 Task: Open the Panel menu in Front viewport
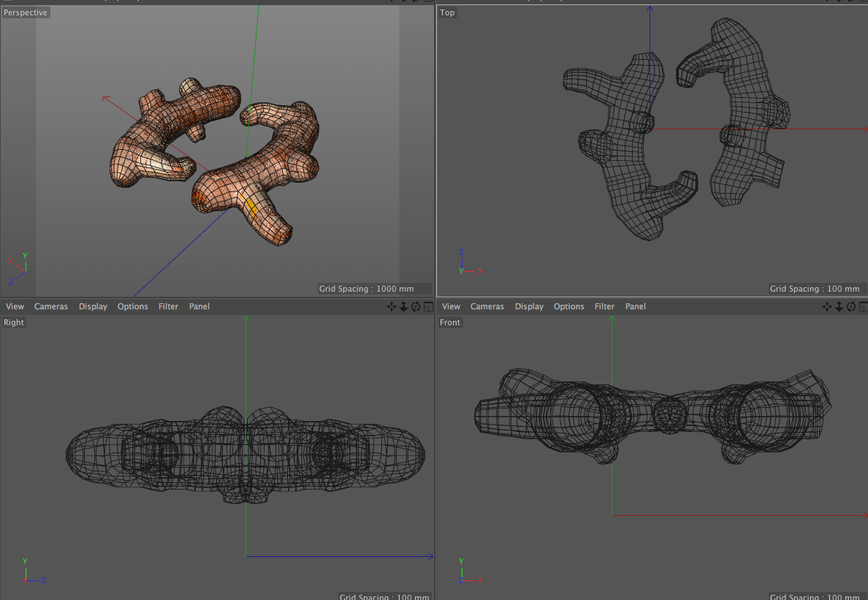coord(636,307)
